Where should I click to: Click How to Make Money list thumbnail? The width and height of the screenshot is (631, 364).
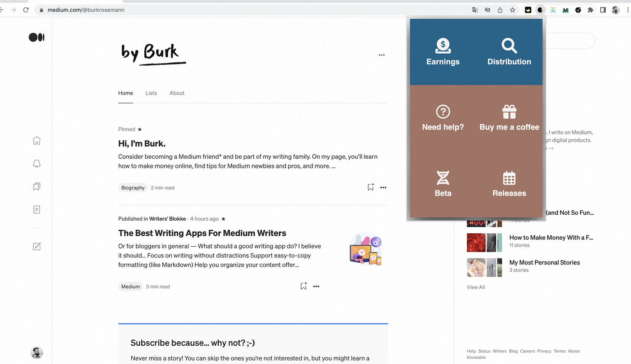tap(485, 243)
